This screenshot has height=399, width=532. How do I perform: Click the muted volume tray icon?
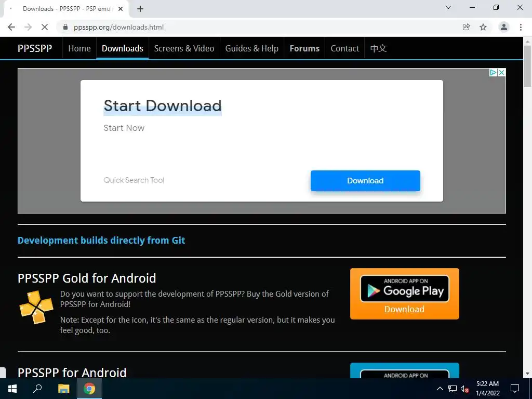click(464, 389)
